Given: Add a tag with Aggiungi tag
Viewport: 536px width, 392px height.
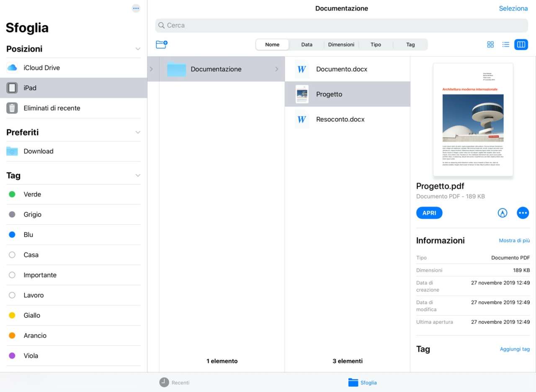Looking at the screenshot, I should click(515, 349).
